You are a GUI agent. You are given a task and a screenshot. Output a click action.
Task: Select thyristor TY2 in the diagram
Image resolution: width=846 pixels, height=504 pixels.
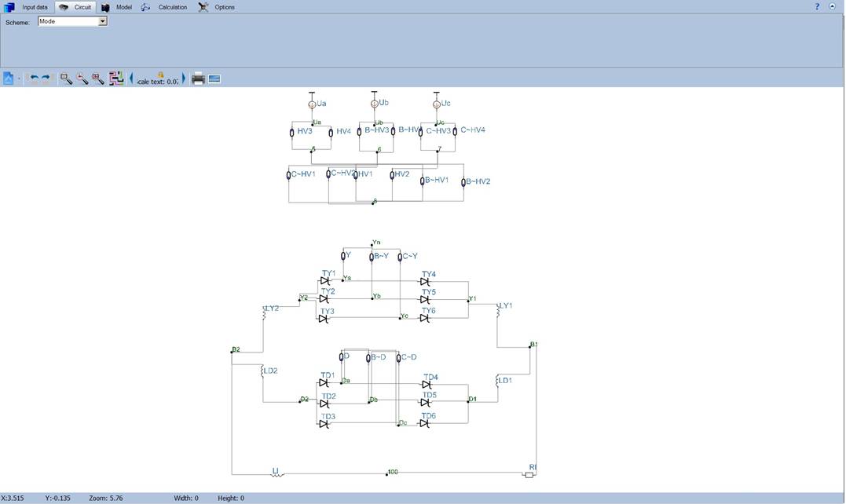click(x=324, y=298)
